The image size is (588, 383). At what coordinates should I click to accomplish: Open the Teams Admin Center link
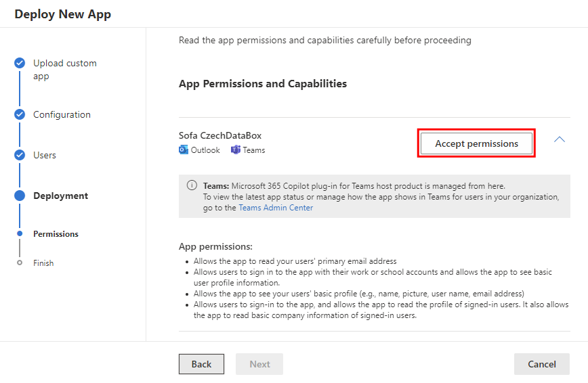(276, 208)
